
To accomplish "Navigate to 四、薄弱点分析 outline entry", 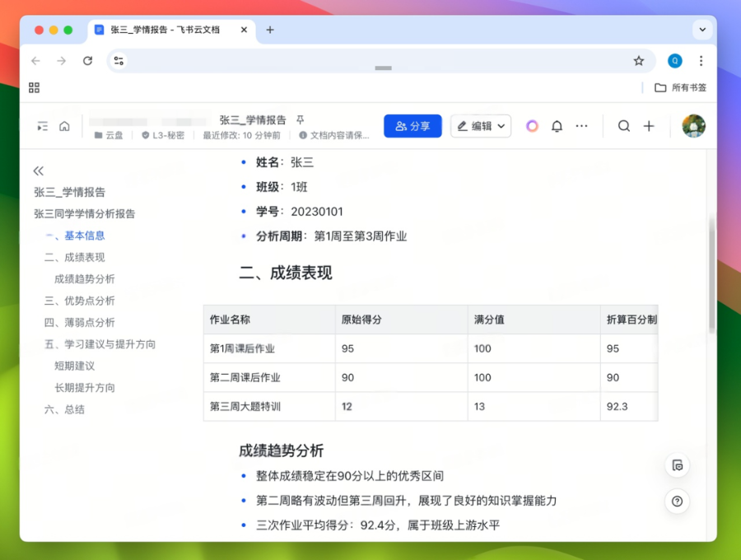I will pos(79,322).
